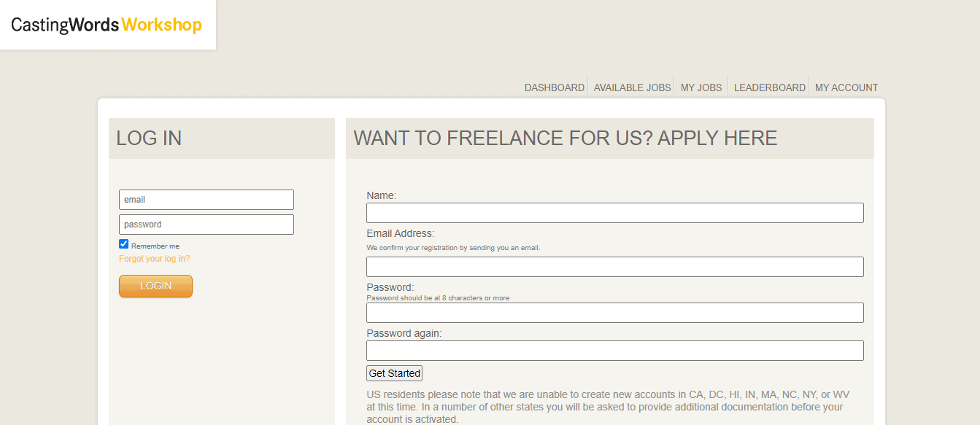The image size is (980, 425).
Task: Click the LOG IN panel heading
Action: click(x=149, y=139)
